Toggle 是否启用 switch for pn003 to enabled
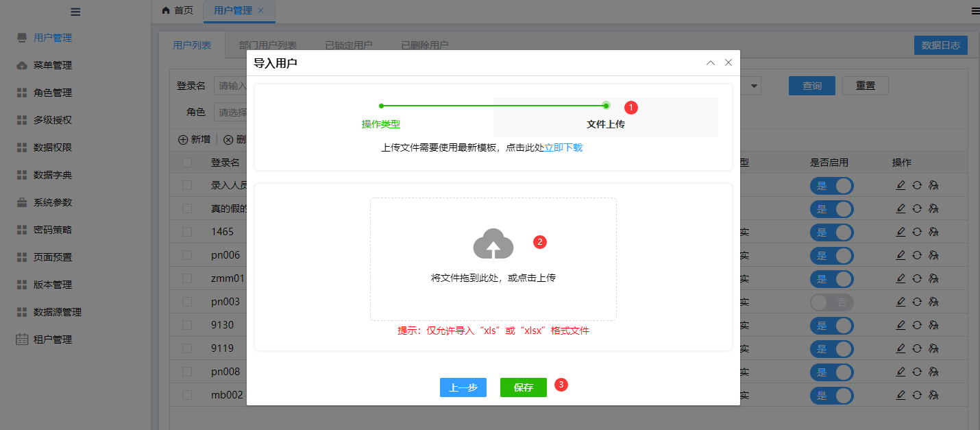 831,302
